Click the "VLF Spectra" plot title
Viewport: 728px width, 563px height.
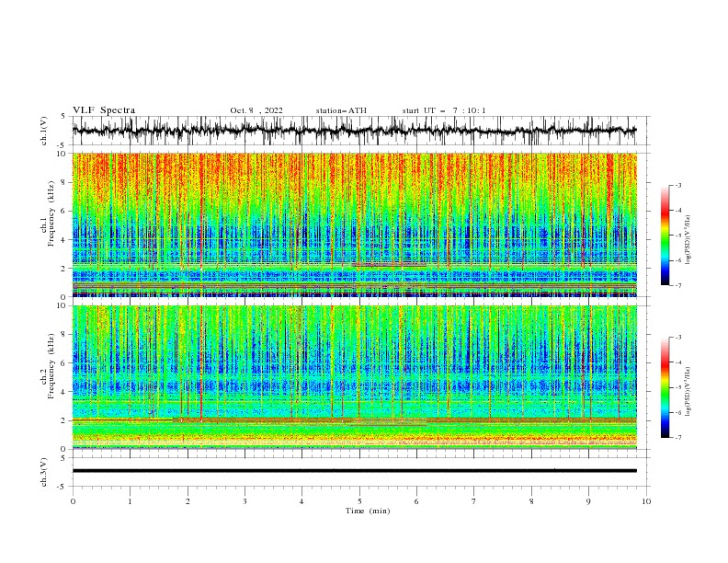(104, 110)
